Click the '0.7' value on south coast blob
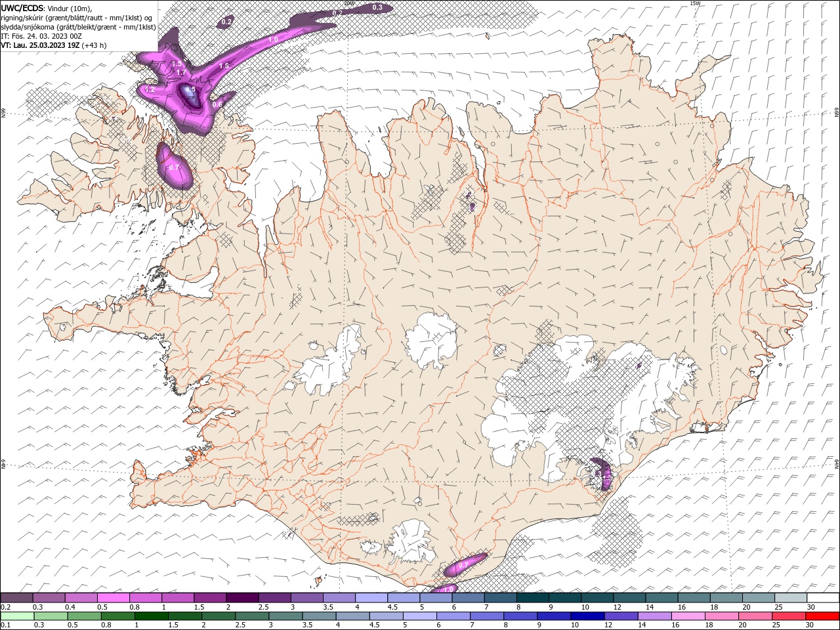Viewport: 840px width, 630px height. pyautogui.click(x=463, y=565)
